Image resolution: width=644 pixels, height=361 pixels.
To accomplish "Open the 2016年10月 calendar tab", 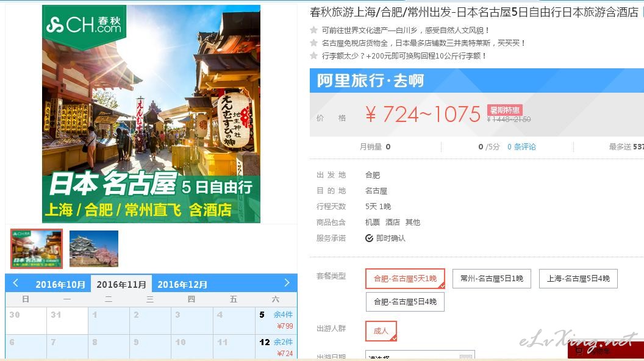I will [x=60, y=284].
